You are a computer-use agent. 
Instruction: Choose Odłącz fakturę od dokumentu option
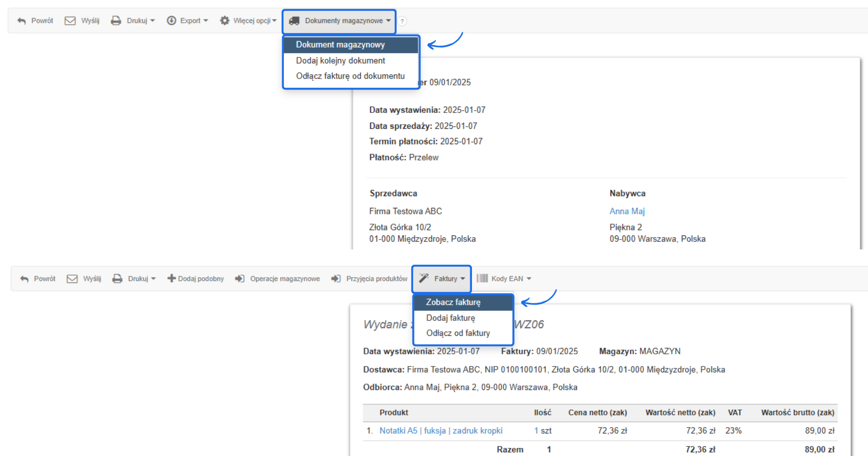pos(350,76)
